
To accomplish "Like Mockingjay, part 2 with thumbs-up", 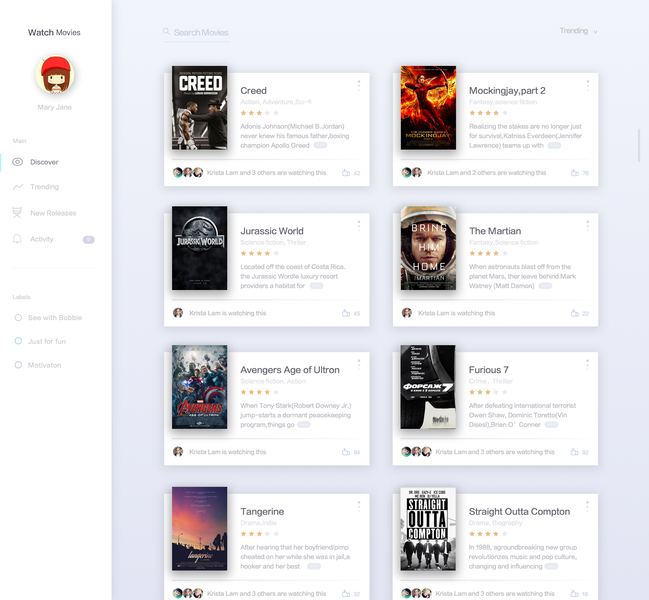I will (575, 173).
